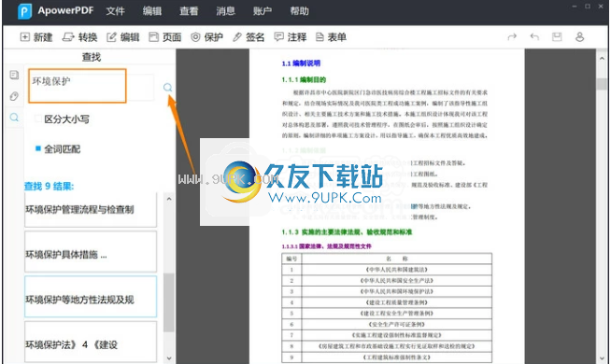Click the ApowerPDF logo icon
611x364 pixels.
(x=24, y=12)
